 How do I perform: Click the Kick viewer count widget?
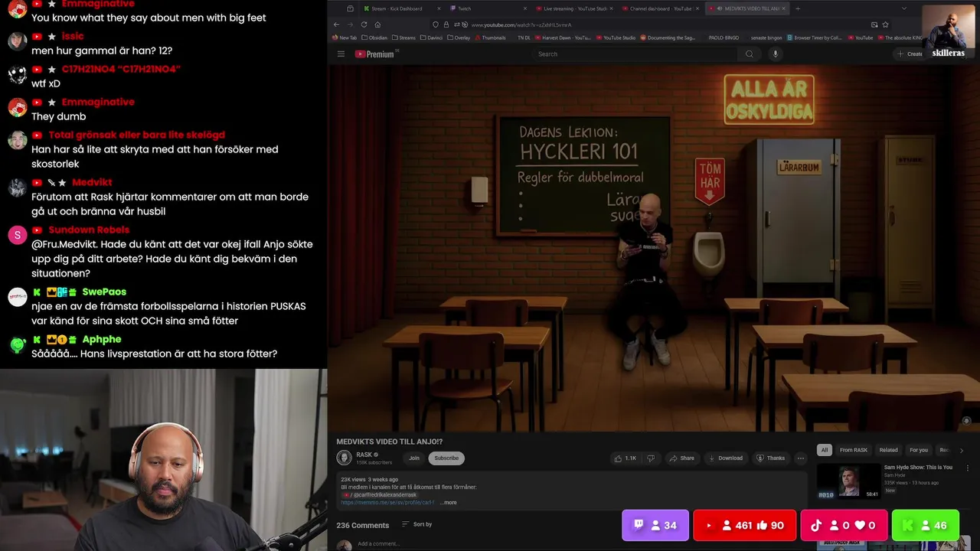926,525
